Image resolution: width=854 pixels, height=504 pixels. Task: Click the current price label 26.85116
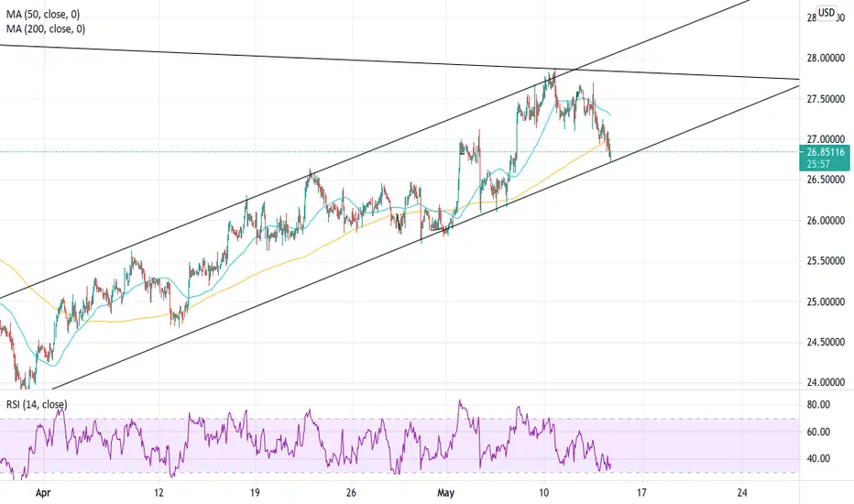coord(826,152)
